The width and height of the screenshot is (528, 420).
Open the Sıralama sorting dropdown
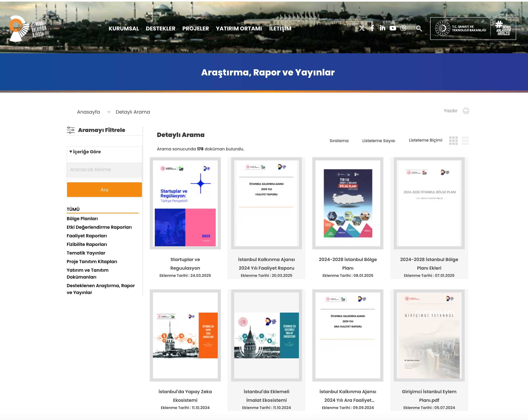(339, 141)
